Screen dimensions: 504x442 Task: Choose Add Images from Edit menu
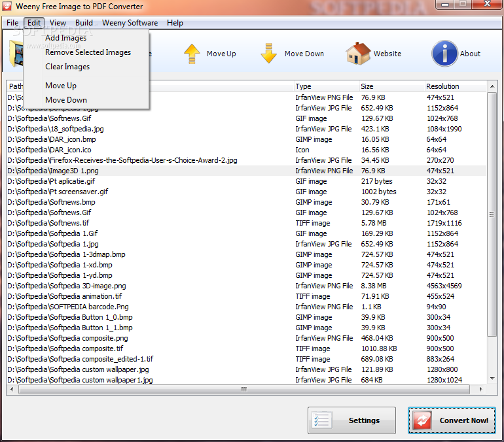[x=86, y=38]
